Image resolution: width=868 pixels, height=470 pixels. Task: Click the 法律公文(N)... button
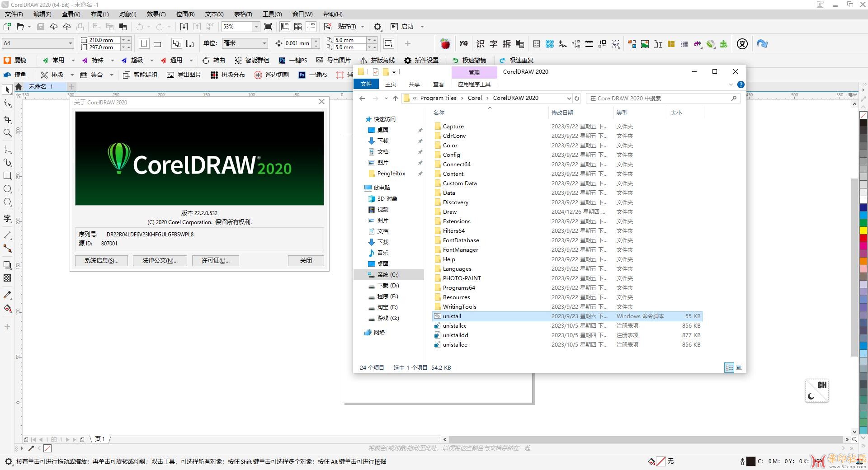click(160, 260)
